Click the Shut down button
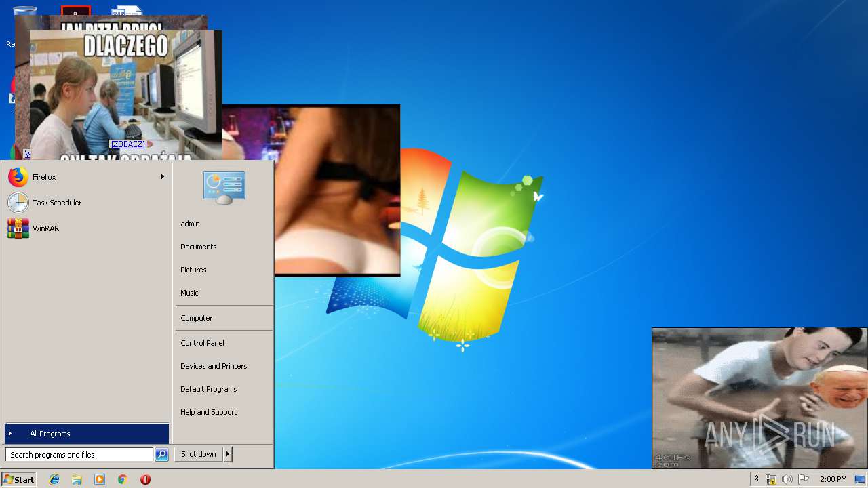This screenshot has height=488, width=868. click(x=199, y=454)
